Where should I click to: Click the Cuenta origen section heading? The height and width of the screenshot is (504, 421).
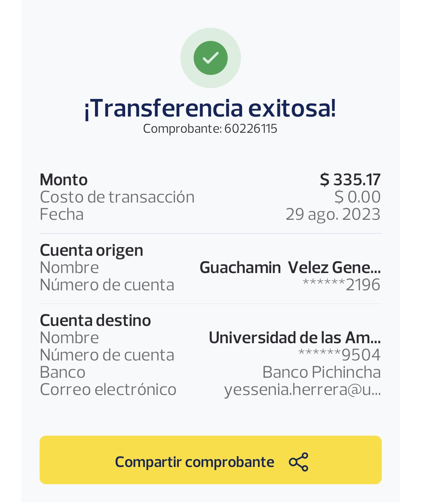click(x=91, y=250)
